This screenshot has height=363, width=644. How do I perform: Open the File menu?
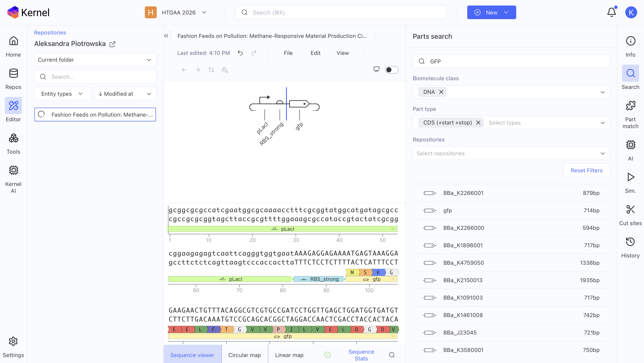coord(288,53)
